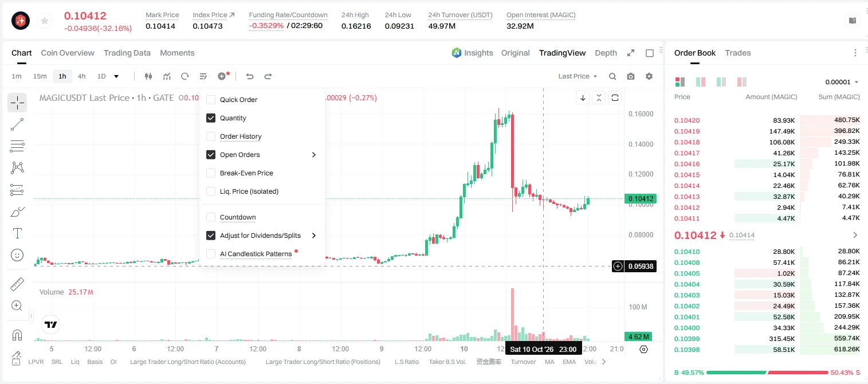Screen dimensions: 868x384
Task: Open the Trading Data tab
Action: click(127, 53)
